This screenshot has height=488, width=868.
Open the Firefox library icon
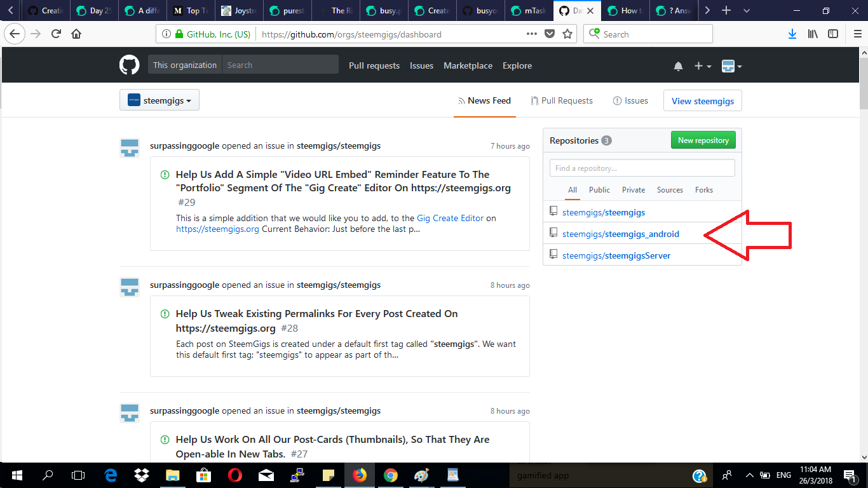[813, 34]
